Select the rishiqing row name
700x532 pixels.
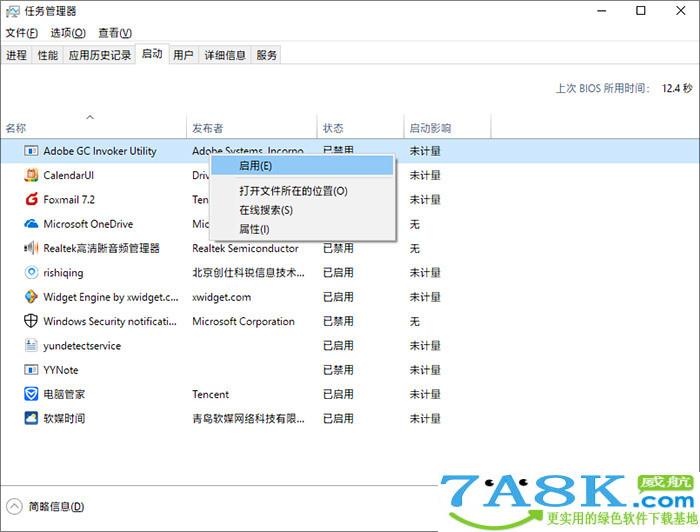point(63,273)
